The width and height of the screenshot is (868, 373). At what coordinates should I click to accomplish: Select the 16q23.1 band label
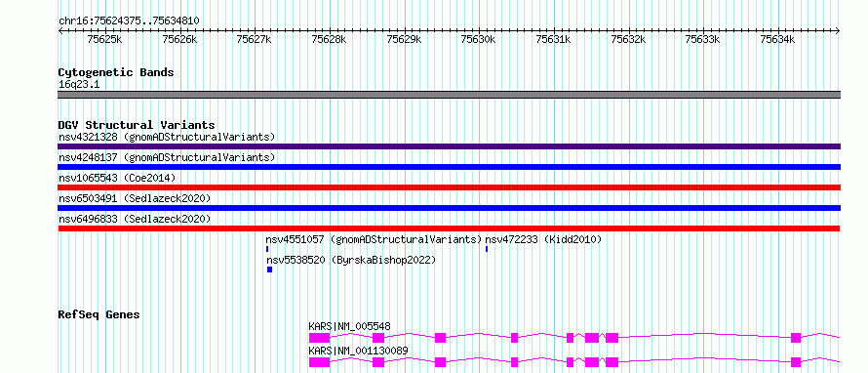(79, 85)
